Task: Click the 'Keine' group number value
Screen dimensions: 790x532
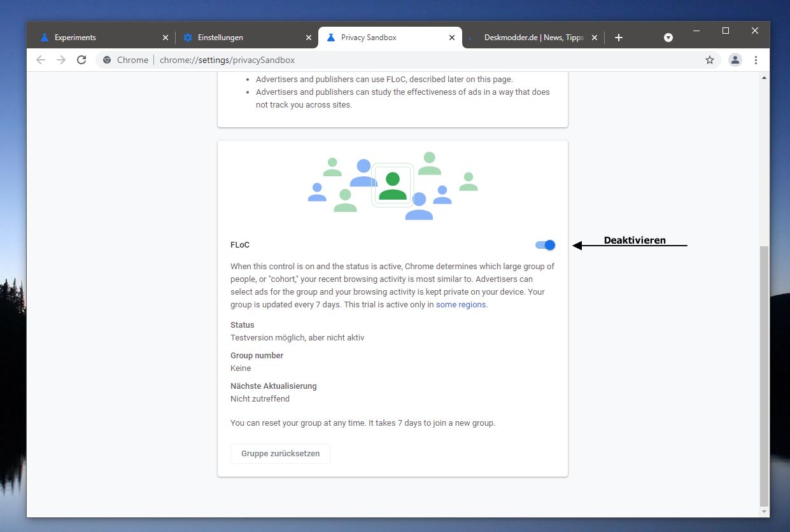Action: coord(241,368)
